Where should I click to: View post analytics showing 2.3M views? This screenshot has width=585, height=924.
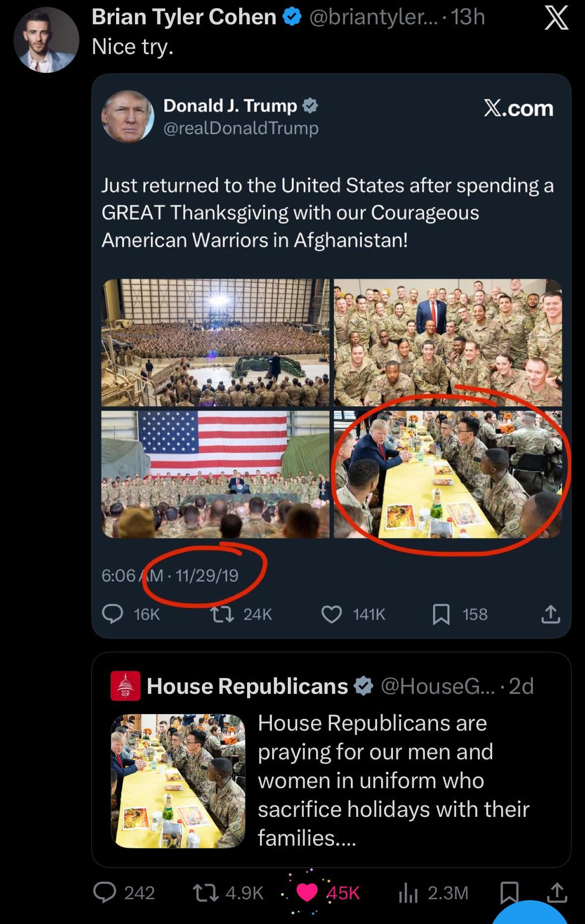click(x=407, y=893)
